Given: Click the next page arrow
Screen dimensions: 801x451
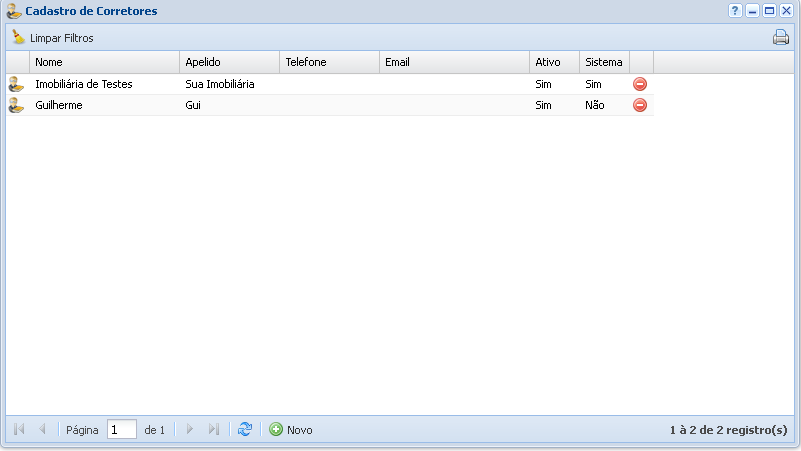Looking at the screenshot, I should [190, 429].
